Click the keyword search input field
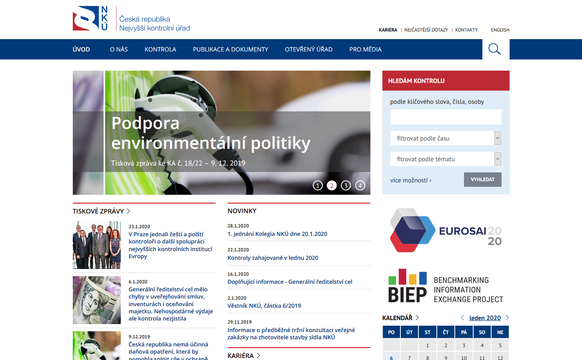 (446, 117)
